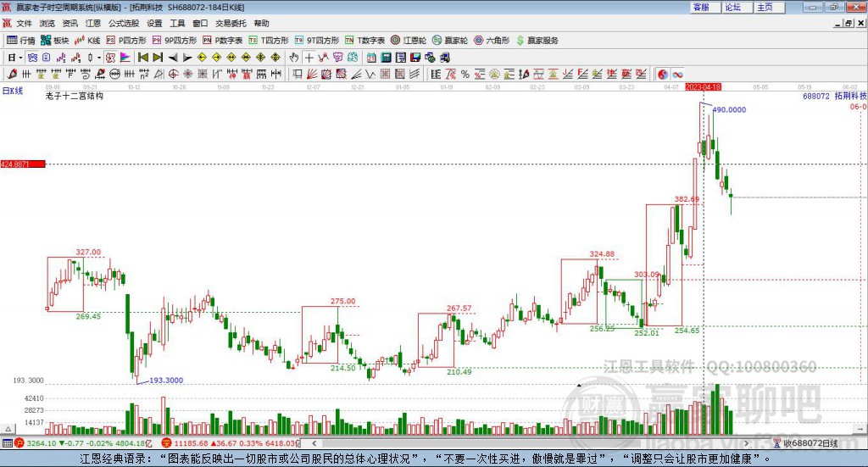Image resolution: width=868 pixels, height=467 pixels.
Task: Open 赢家服务 service page
Action: click(x=537, y=41)
